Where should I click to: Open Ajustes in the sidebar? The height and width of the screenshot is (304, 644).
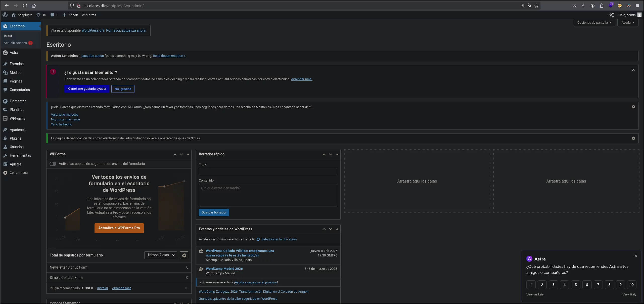(x=21, y=164)
